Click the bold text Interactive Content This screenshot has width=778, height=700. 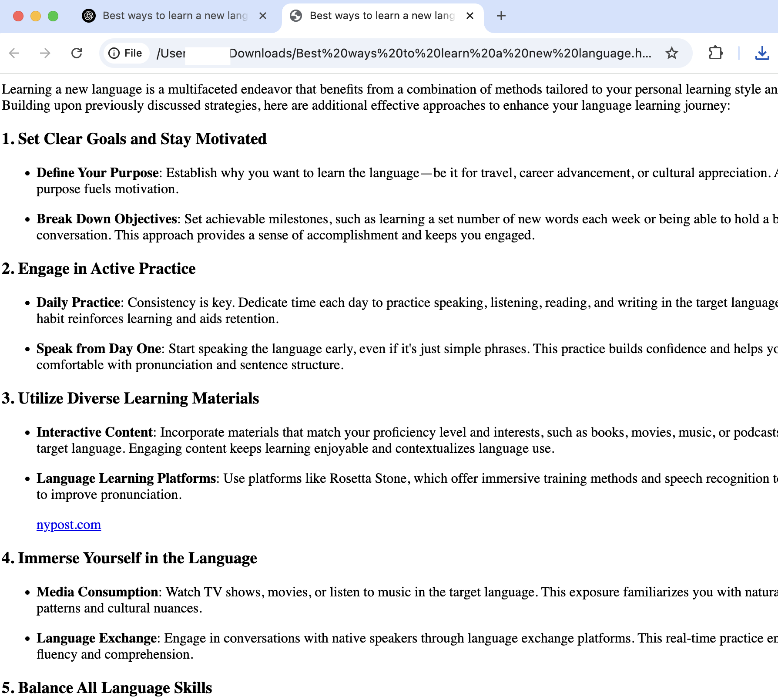point(95,432)
